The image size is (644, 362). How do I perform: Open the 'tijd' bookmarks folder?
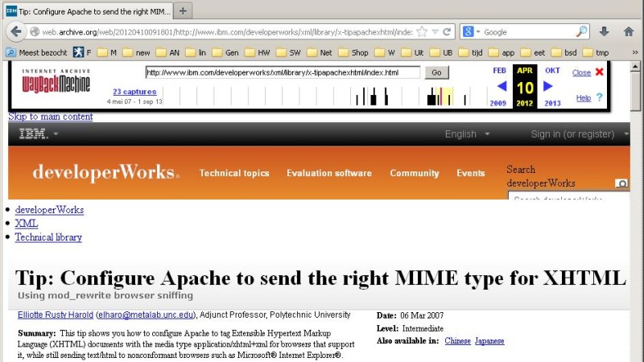pyautogui.click(x=471, y=52)
